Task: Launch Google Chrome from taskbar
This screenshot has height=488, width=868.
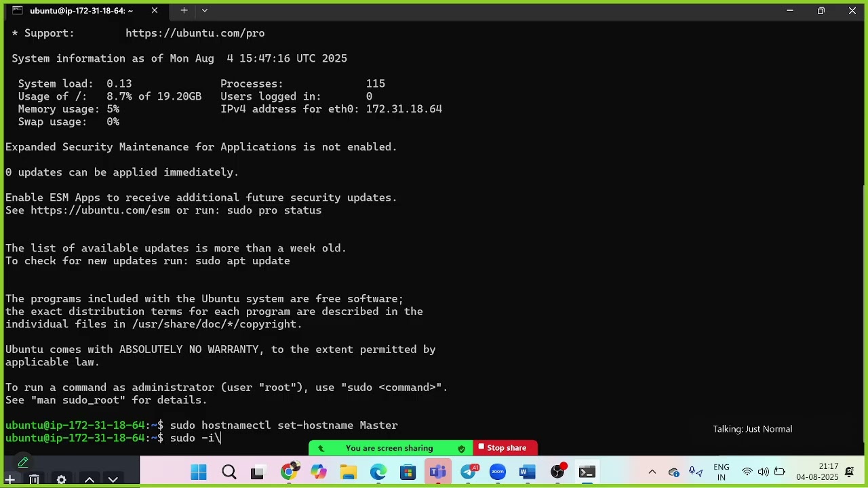Action: [289, 472]
